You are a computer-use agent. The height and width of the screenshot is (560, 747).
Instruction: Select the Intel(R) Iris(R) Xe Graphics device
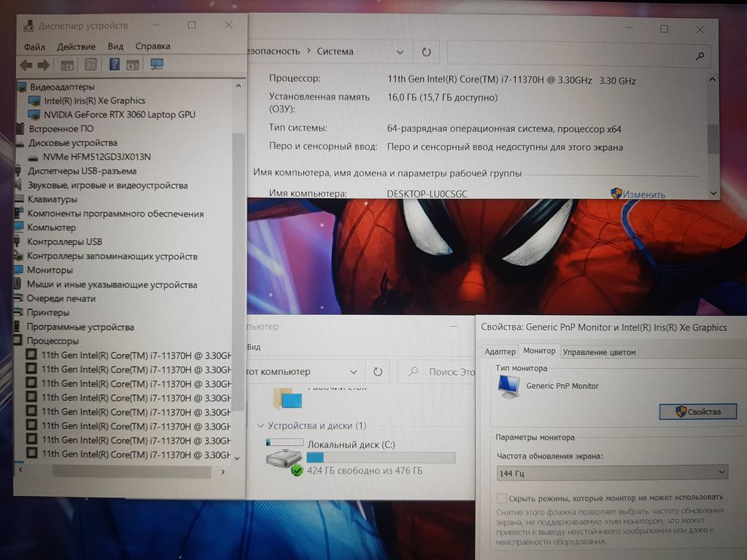click(x=94, y=101)
